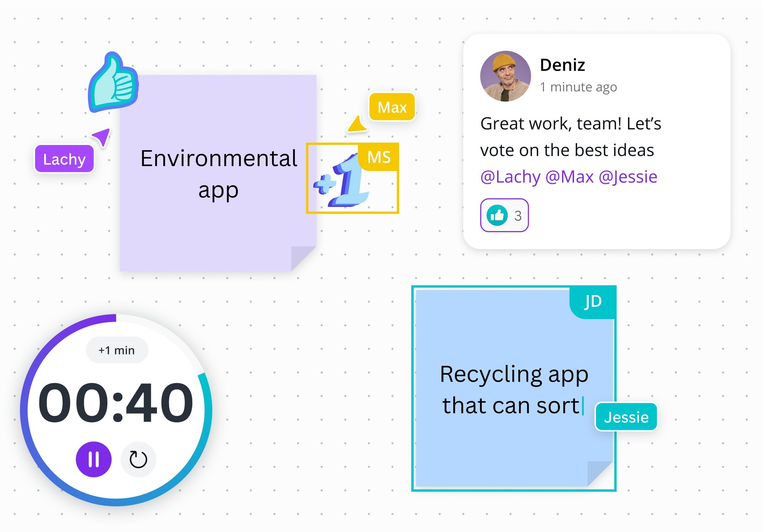762x532 pixels.
Task: Click the timer digits 00:40
Action: pyautogui.click(x=116, y=403)
